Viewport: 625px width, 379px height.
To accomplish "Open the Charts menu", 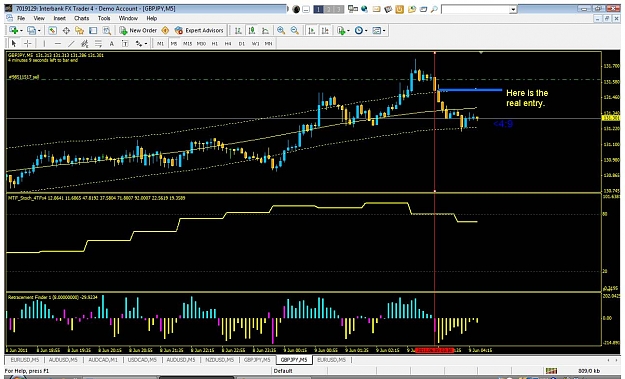I will (82, 18).
